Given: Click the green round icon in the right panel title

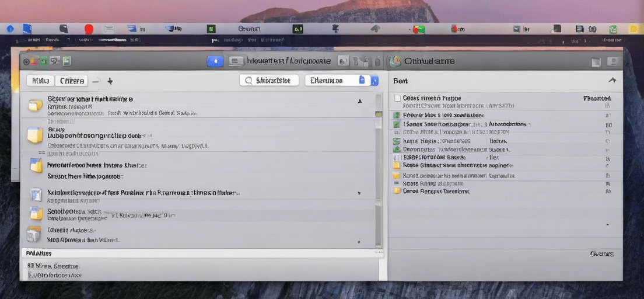Looking at the screenshot, I should coord(395,62).
